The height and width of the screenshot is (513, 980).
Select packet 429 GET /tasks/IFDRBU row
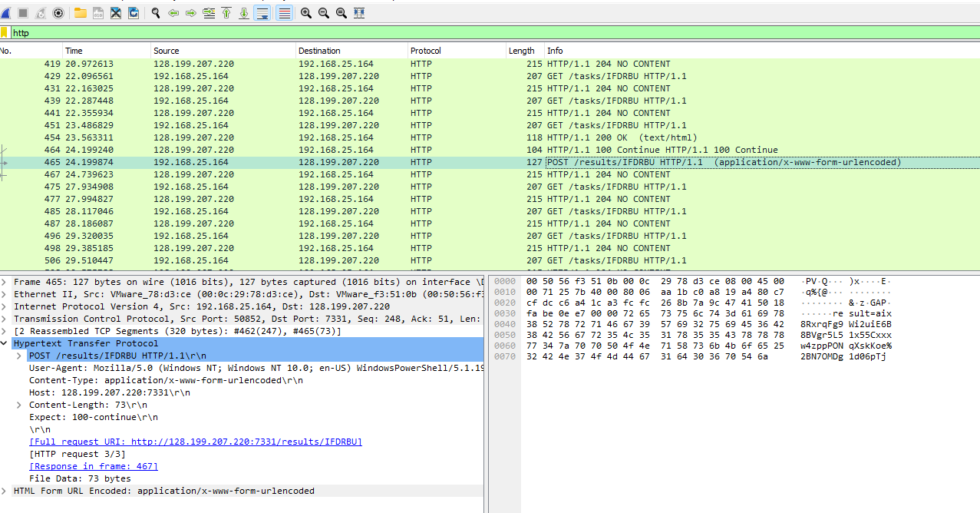[490, 76]
